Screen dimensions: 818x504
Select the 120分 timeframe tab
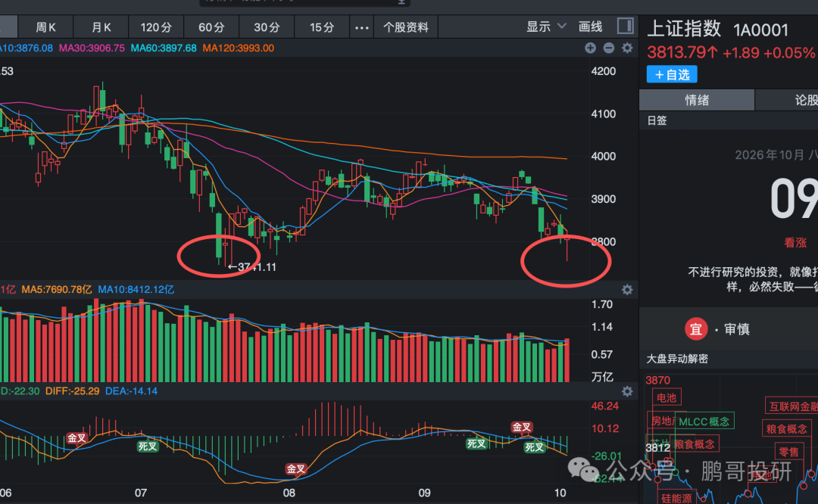tap(156, 27)
